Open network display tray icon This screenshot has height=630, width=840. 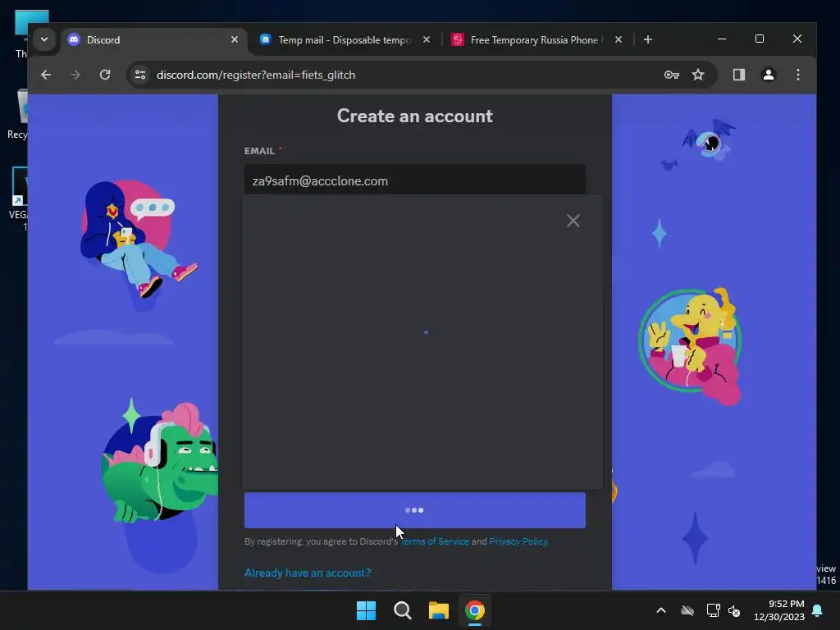click(x=713, y=610)
